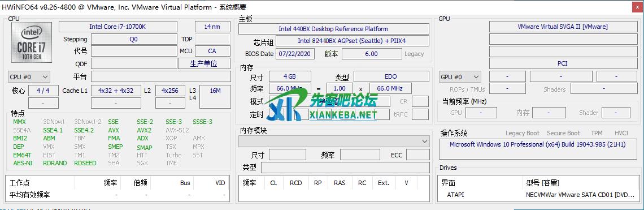Click the MMX feature flag
Image resolution: width=644 pixels, height=210 pixels.
(x=19, y=122)
